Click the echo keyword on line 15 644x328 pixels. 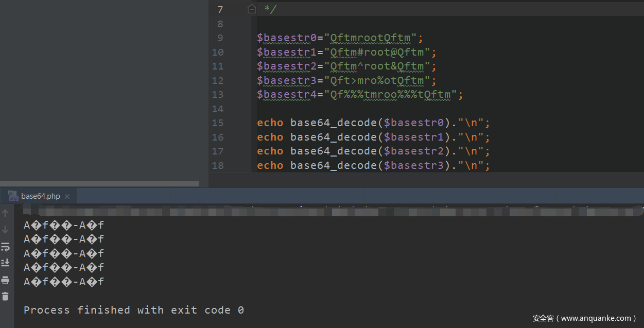pos(270,123)
